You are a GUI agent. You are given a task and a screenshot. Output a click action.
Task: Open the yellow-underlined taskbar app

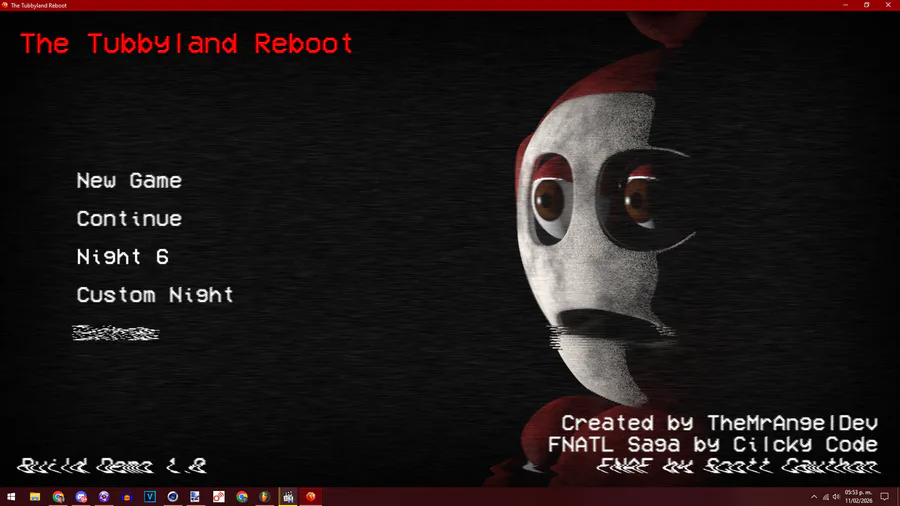tap(288, 497)
